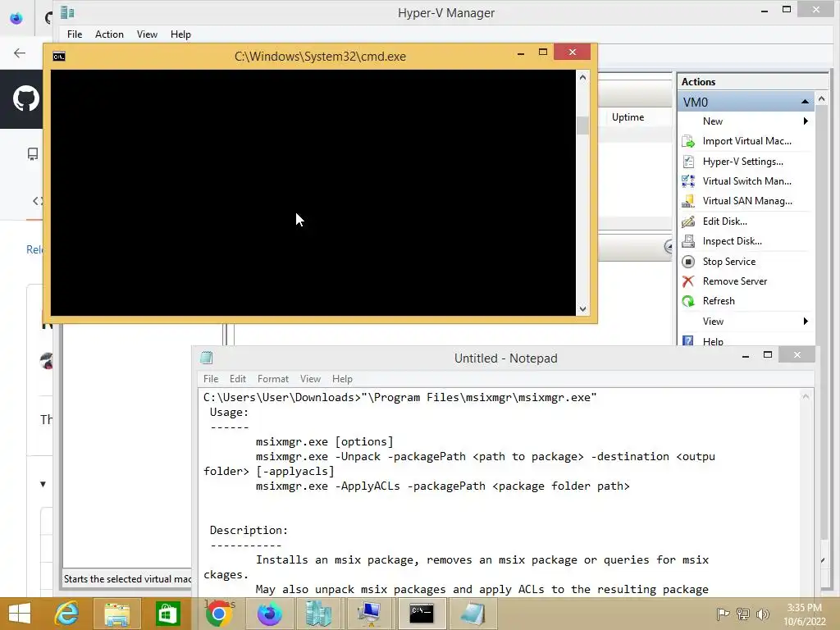Image resolution: width=840 pixels, height=630 pixels.
Task: Open the Windows Start button
Action: 20,614
